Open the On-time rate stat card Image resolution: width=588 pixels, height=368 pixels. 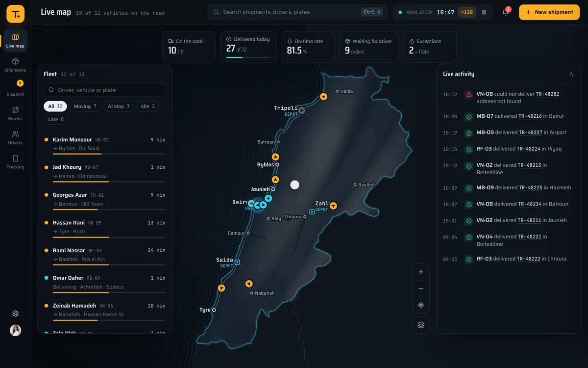[x=308, y=47]
